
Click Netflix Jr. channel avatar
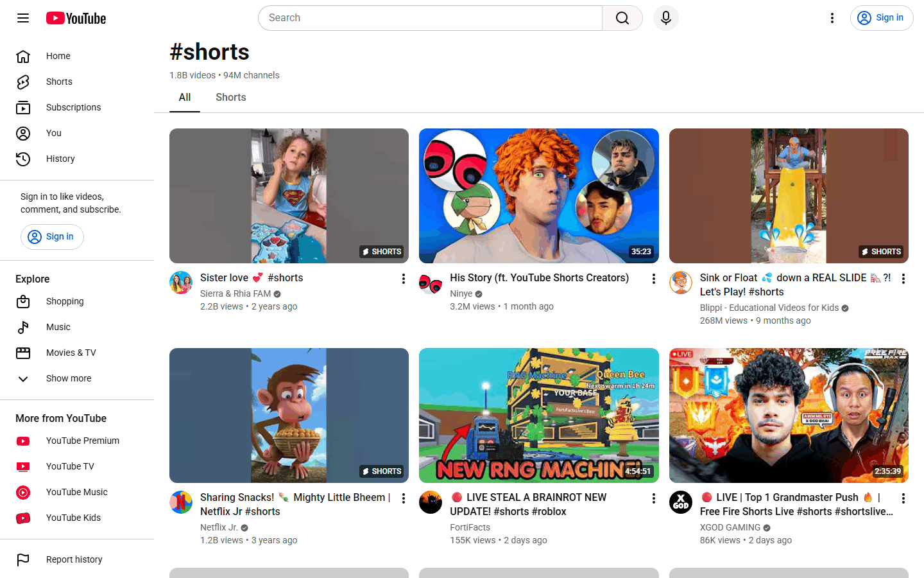pyautogui.click(x=181, y=502)
